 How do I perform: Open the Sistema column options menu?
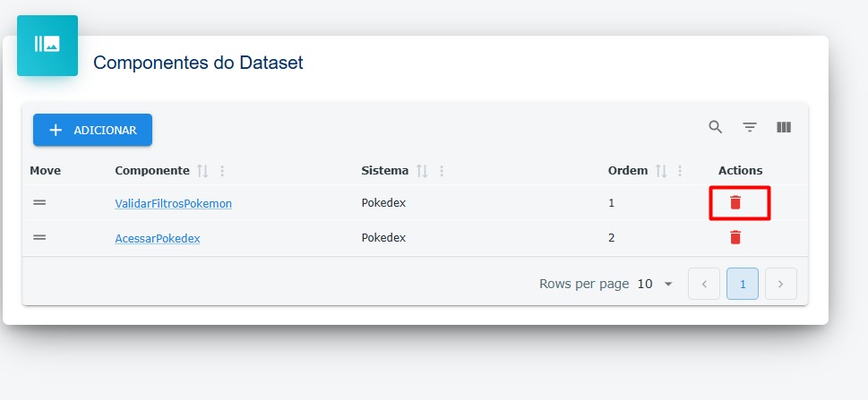[x=442, y=171]
